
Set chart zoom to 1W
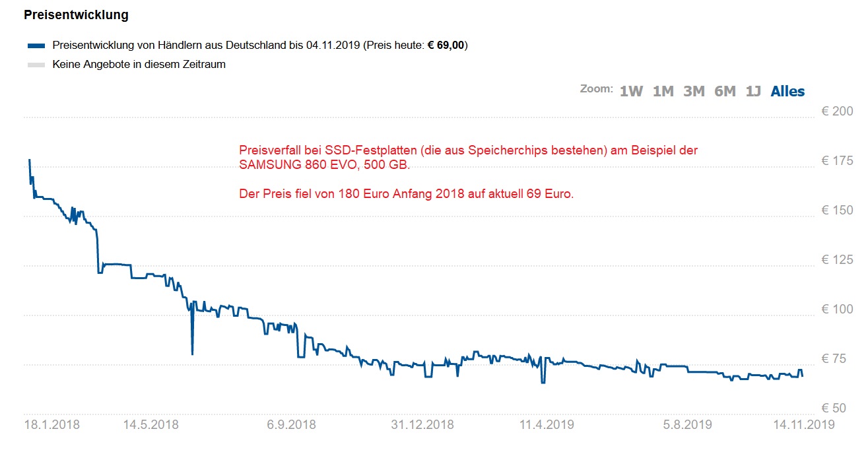(x=631, y=92)
